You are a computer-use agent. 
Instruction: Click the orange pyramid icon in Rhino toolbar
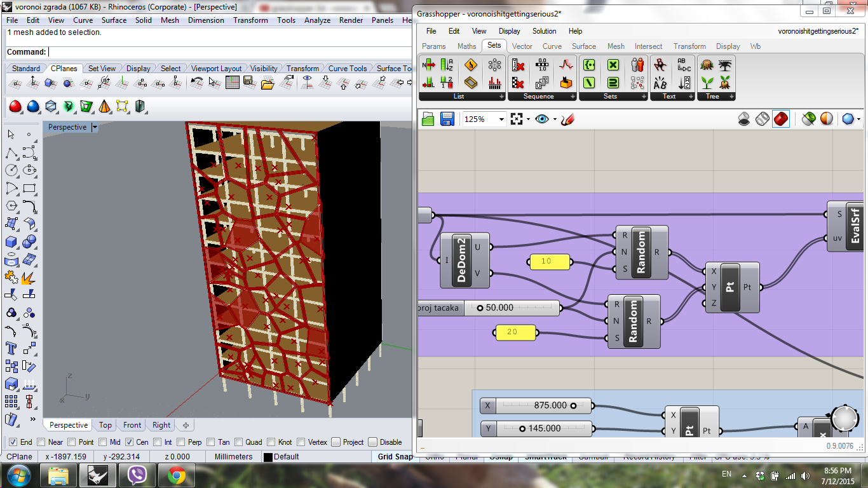click(x=104, y=106)
